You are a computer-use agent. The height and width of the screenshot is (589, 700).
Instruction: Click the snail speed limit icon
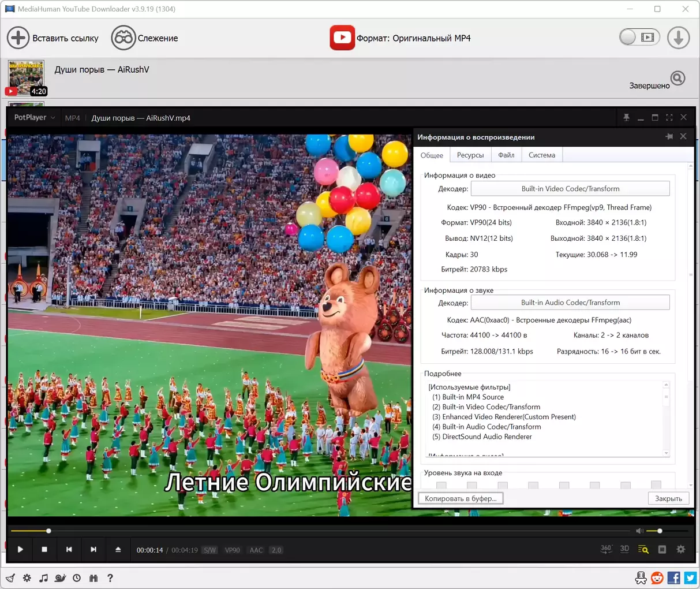[x=60, y=578]
